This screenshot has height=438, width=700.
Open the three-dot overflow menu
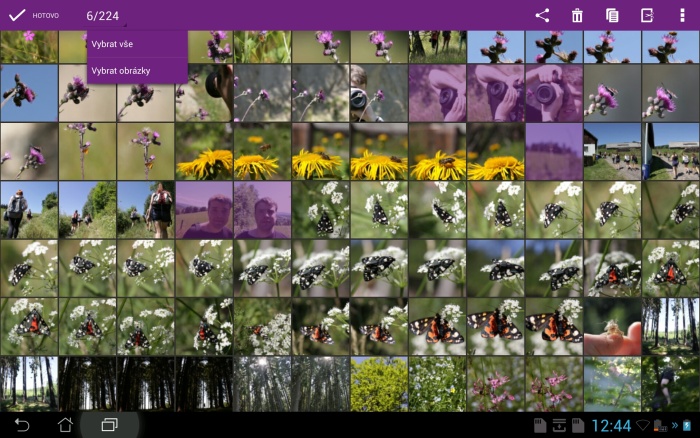point(682,15)
